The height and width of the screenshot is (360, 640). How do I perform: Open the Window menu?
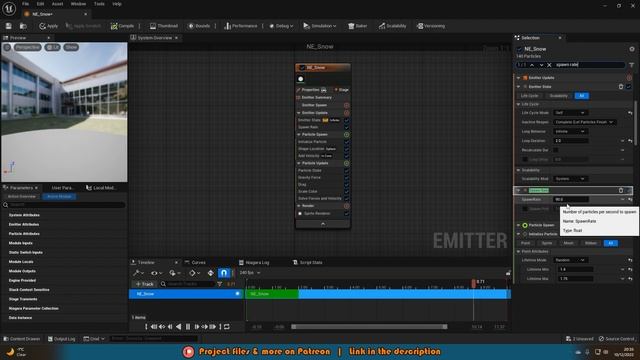click(x=78, y=4)
